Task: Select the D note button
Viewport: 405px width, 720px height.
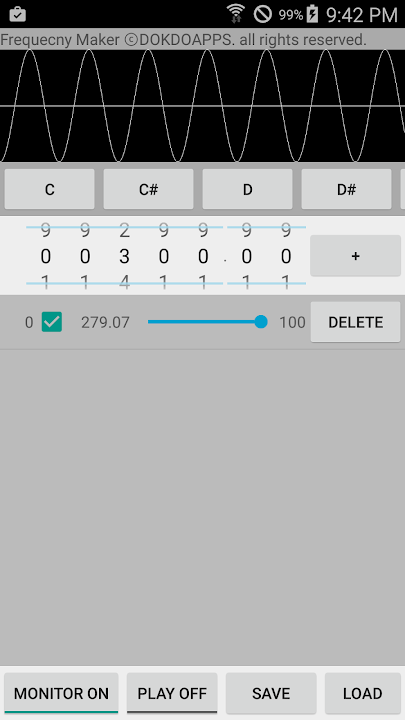Action: [x=248, y=189]
